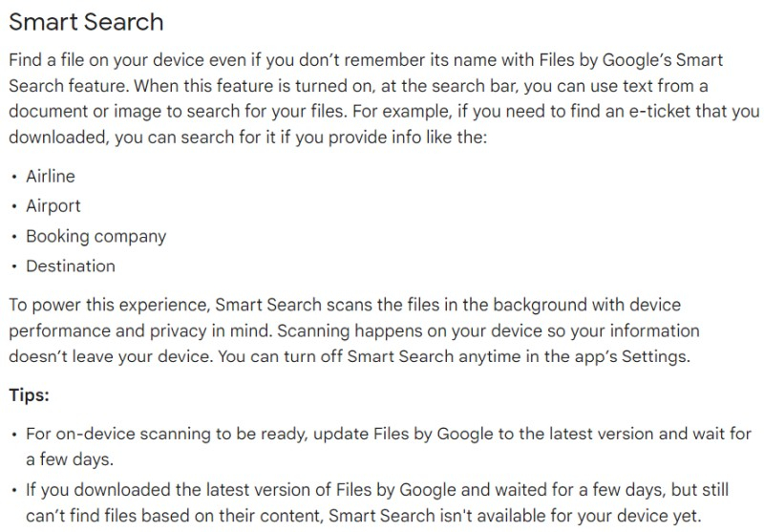Click the bullet dot before Destination

13,266
